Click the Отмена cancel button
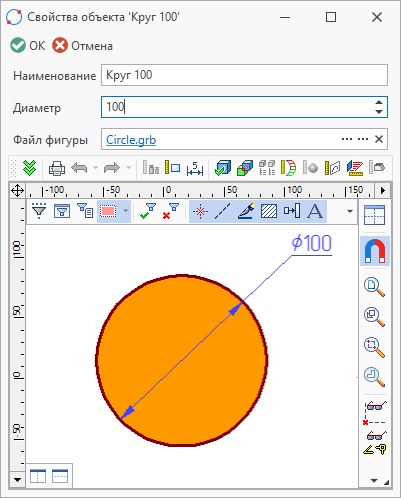Screen dimensions: 401x498 [82, 46]
